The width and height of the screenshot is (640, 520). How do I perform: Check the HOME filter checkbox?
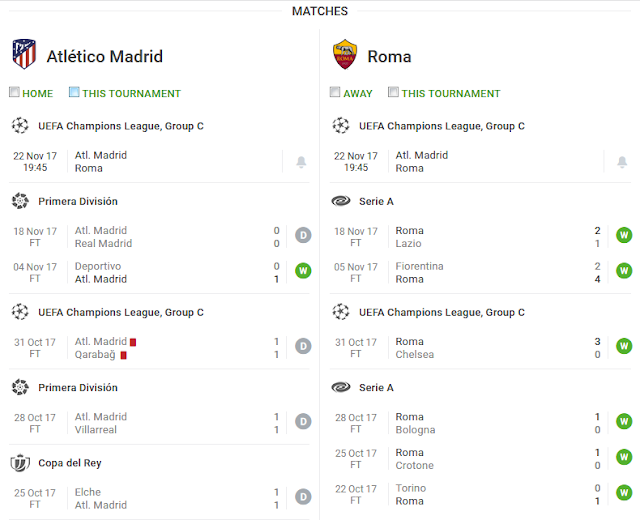point(14,92)
